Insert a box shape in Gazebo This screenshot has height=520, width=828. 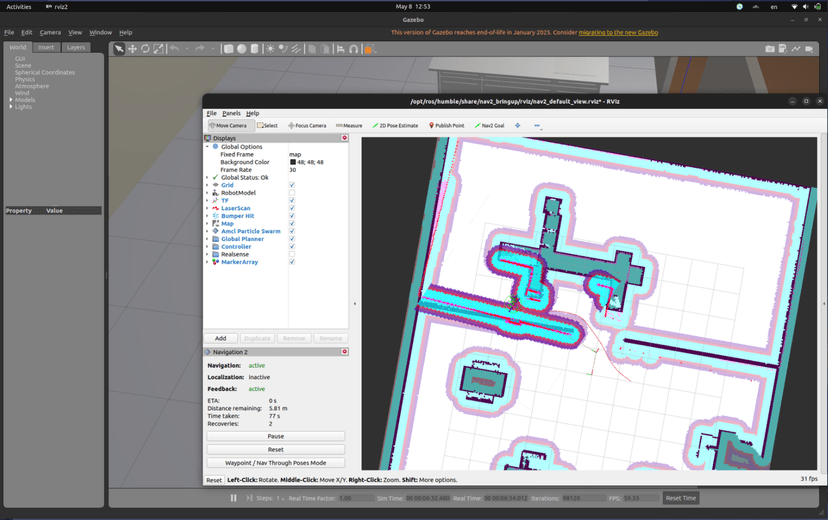coord(229,49)
